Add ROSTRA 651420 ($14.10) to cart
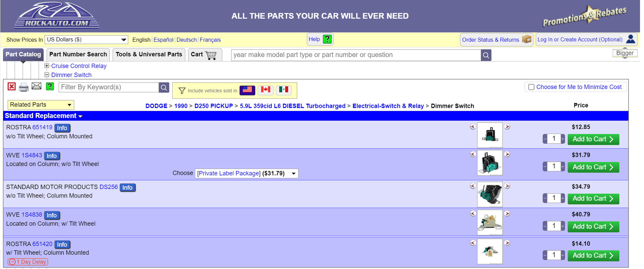Viewport: 644px width, 269px height. [x=593, y=256]
